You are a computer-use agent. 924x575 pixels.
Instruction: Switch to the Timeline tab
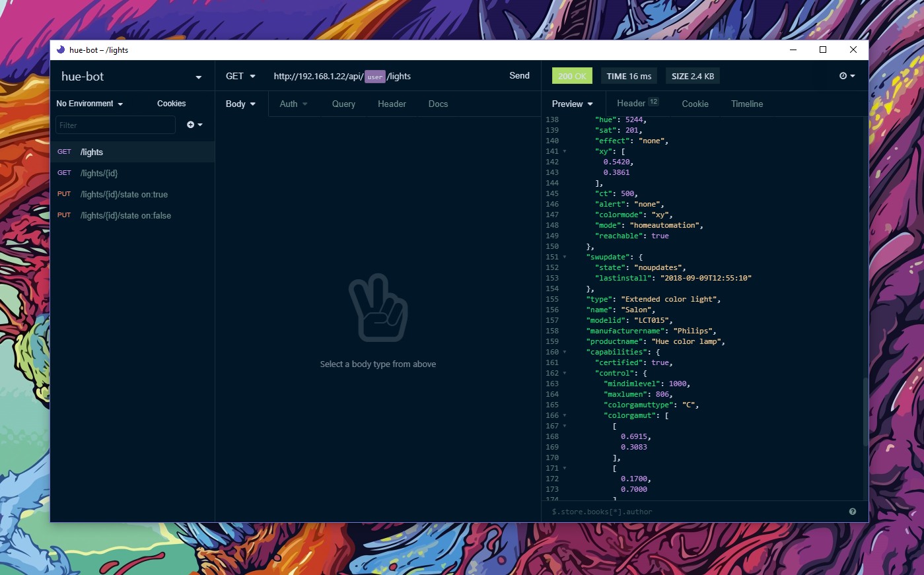click(x=747, y=104)
